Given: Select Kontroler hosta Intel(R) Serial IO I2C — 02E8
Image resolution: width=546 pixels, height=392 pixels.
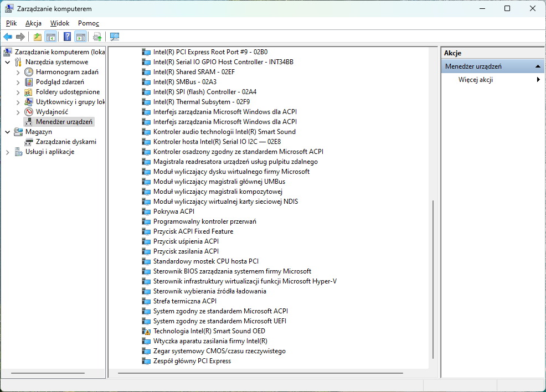Looking at the screenshot, I should (x=217, y=142).
